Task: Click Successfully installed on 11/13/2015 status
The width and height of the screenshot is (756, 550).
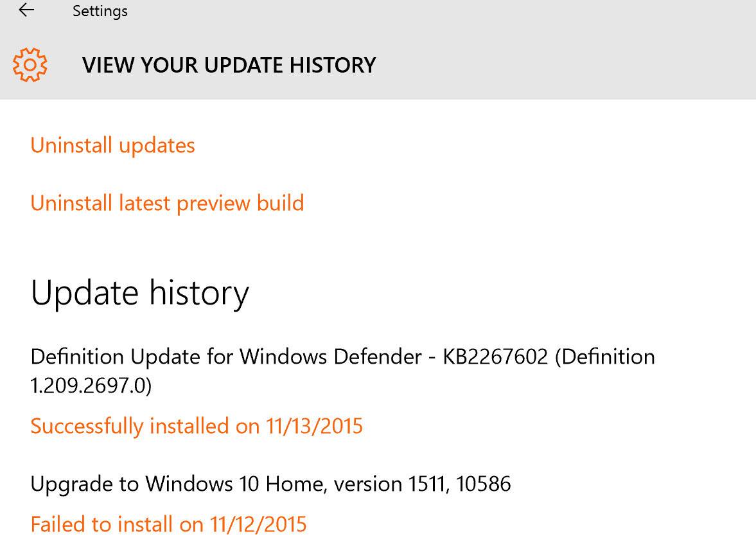Action: point(197,426)
